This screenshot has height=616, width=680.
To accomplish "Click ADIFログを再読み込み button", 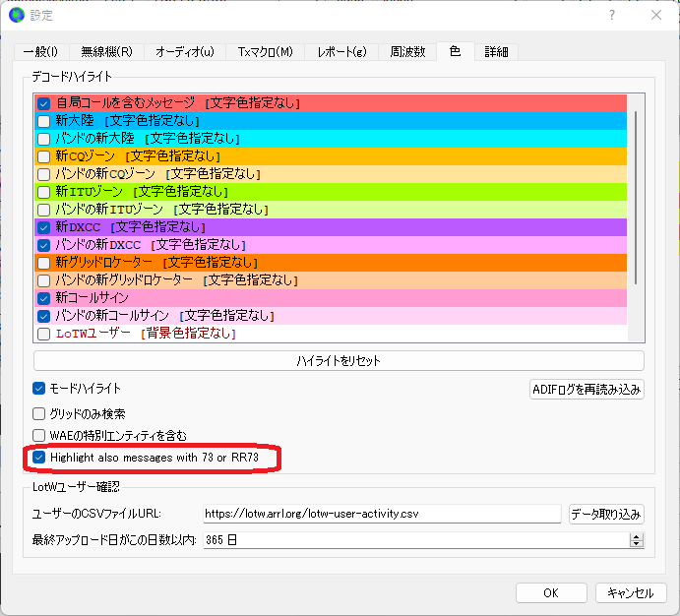I will coord(587,390).
